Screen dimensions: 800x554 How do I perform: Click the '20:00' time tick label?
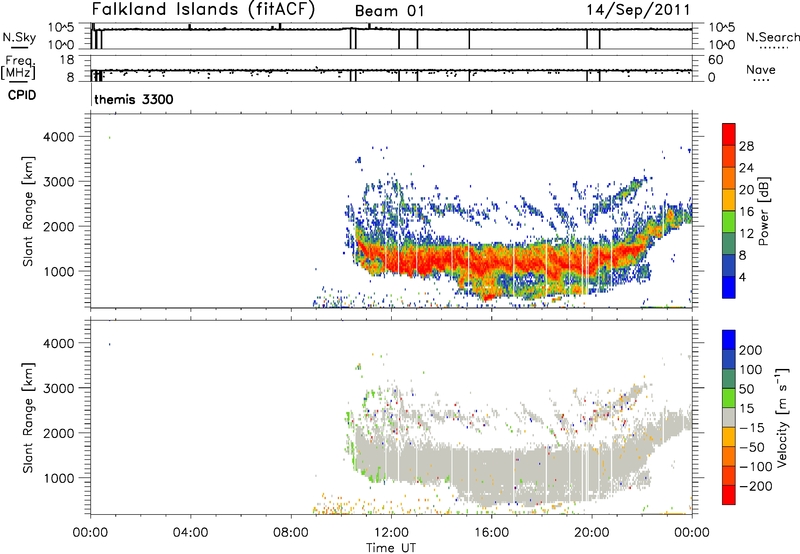(x=592, y=533)
